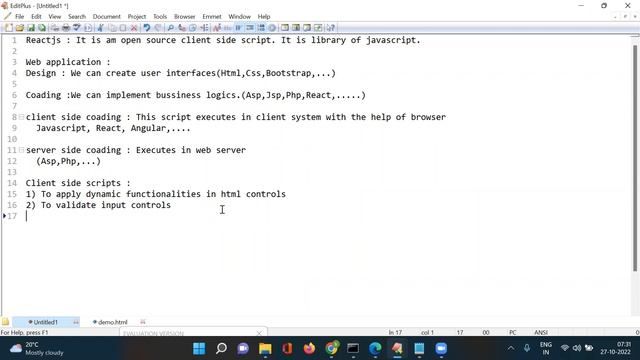Open the Windows Start menu
Viewport: 640px width, 360px height.
coord(199,349)
